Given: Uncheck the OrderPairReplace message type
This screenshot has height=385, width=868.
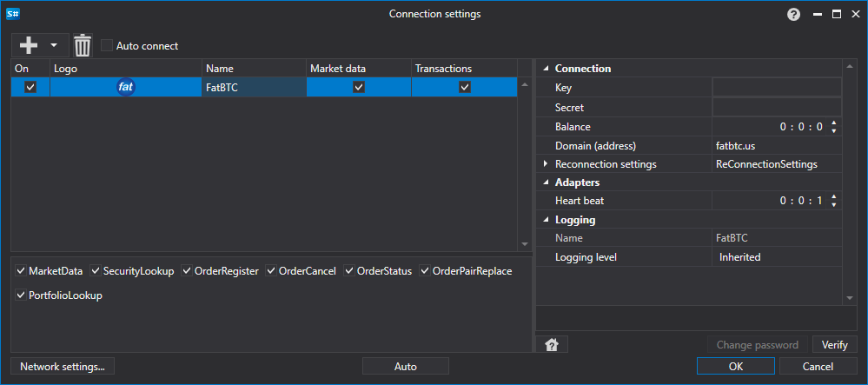Looking at the screenshot, I should (425, 271).
